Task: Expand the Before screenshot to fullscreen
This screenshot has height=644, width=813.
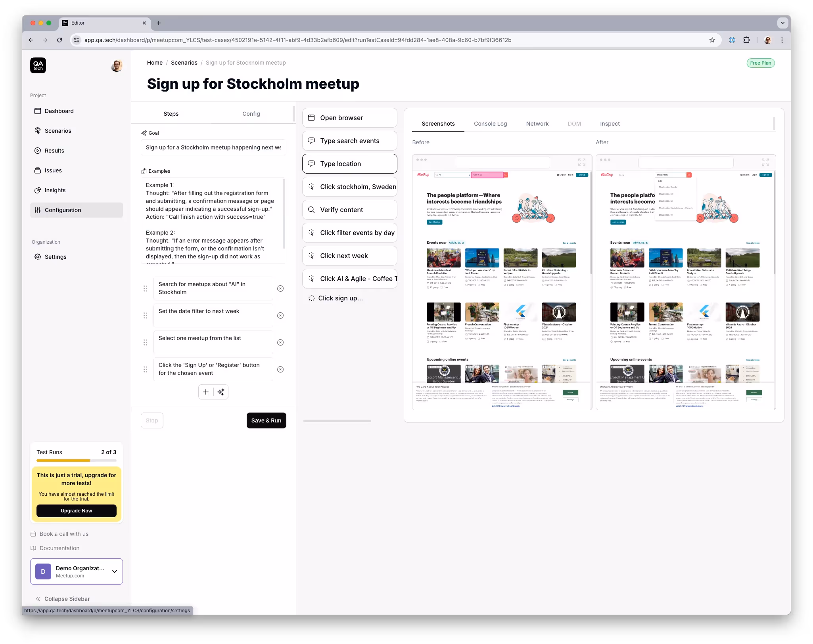Action: point(582,162)
